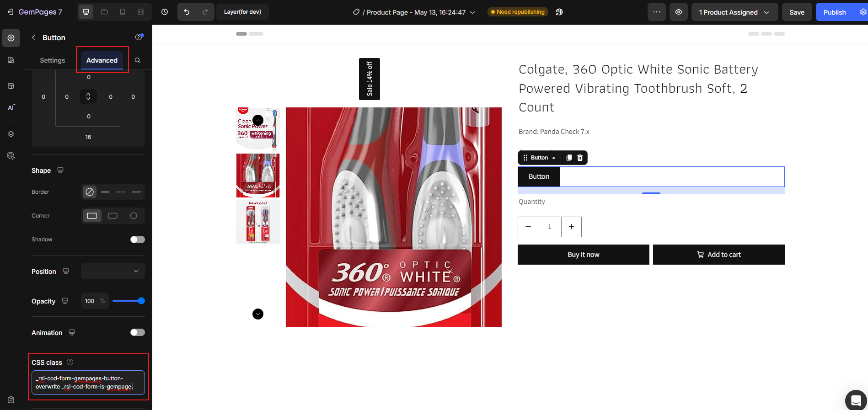Open version history clock icon
This screenshot has width=868, height=410.
[165, 12]
